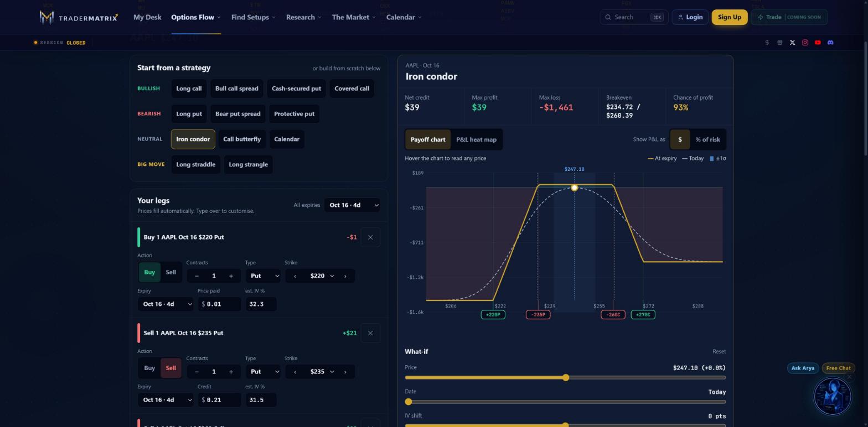Viewport: 868px width, 427px height.
Task: Click the Sign Up button
Action: pos(730,17)
